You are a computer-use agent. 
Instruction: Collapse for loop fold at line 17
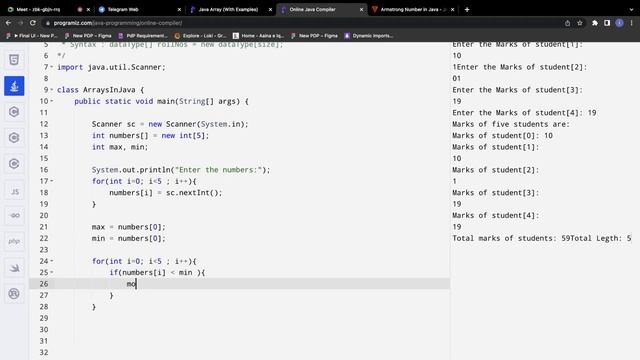[x=52, y=181]
